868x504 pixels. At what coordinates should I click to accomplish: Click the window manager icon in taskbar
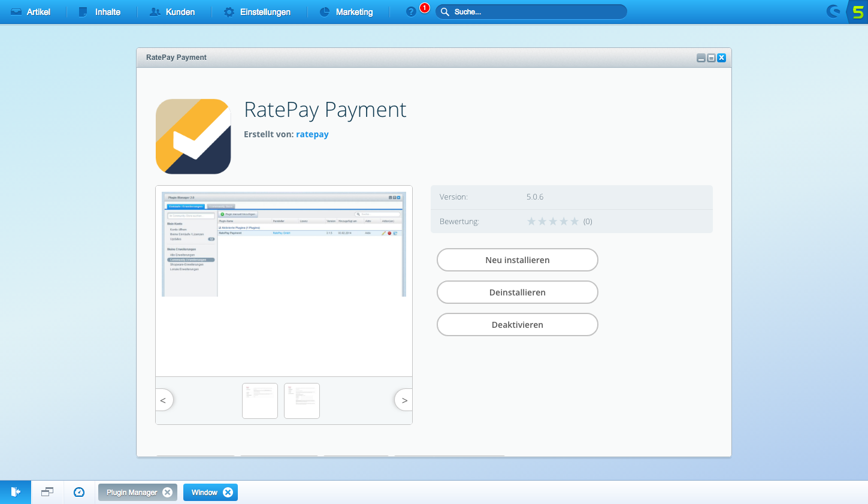point(47,492)
